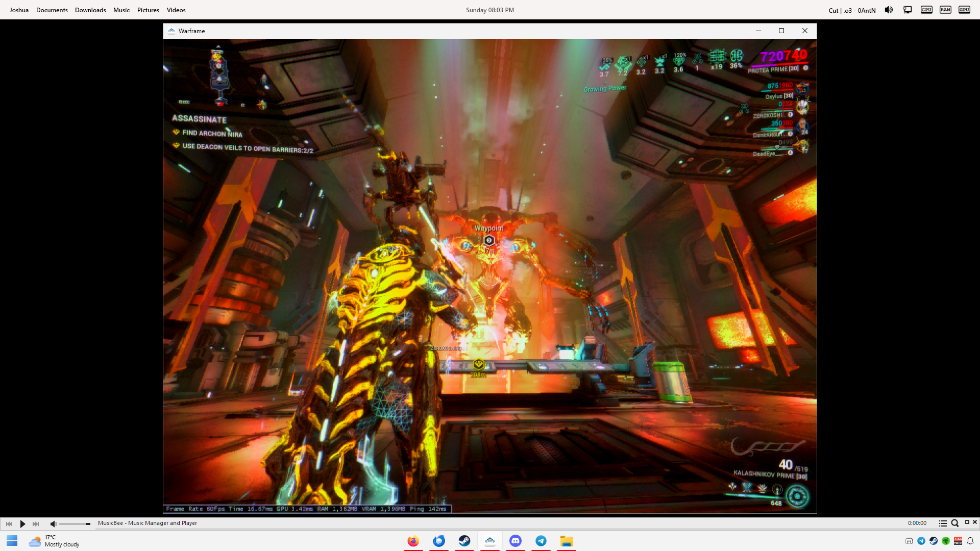Open Firefox from the taskbar
Image resolution: width=980 pixels, height=551 pixels.
(x=413, y=541)
